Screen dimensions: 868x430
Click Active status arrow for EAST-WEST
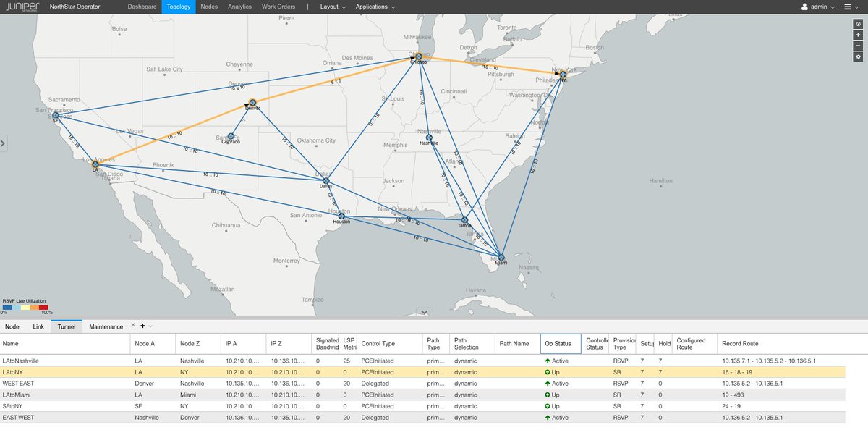[548, 418]
